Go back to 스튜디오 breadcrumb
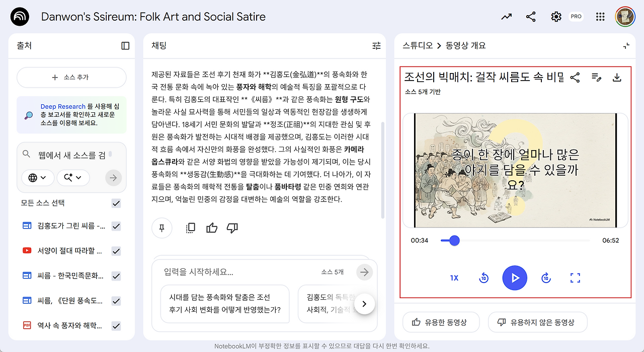This screenshot has height=352, width=644. click(x=418, y=46)
